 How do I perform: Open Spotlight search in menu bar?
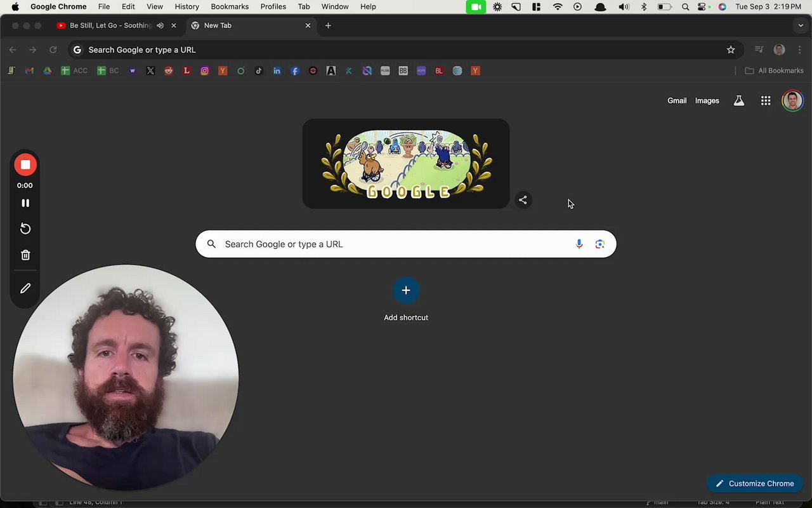pyautogui.click(x=685, y=6)
